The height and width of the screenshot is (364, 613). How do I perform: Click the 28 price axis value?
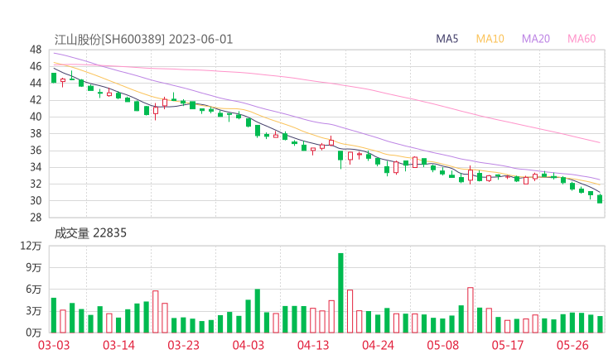click(36, 218)
